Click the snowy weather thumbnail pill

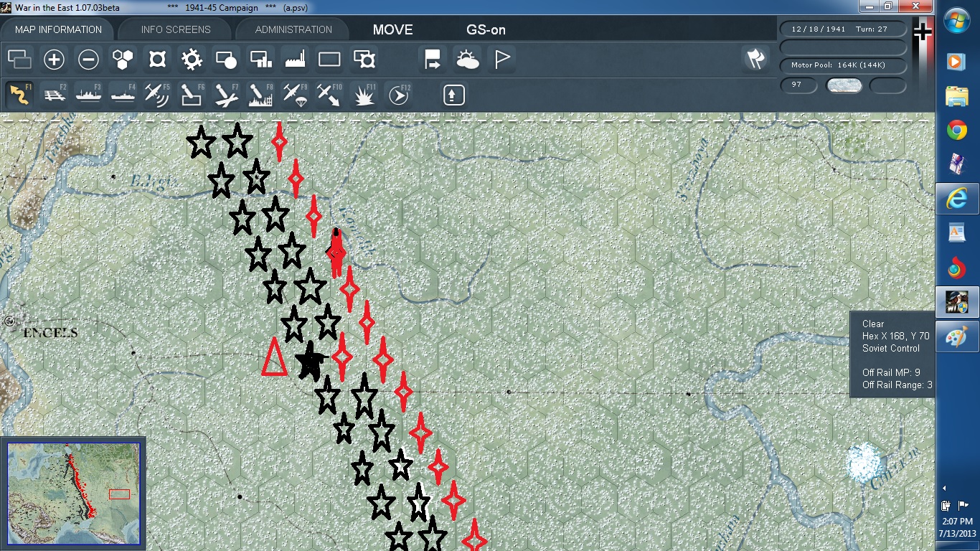(x=844, y=85)
